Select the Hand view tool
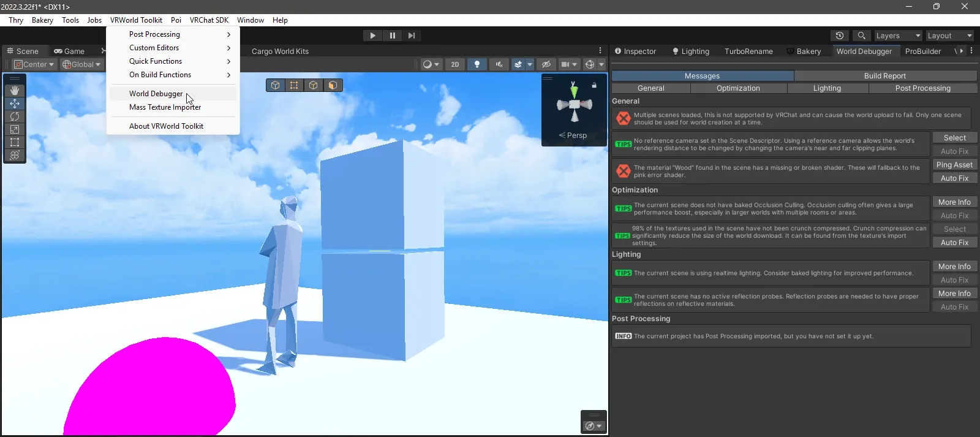This screenshot has width=980, height=437. (15, 91)
